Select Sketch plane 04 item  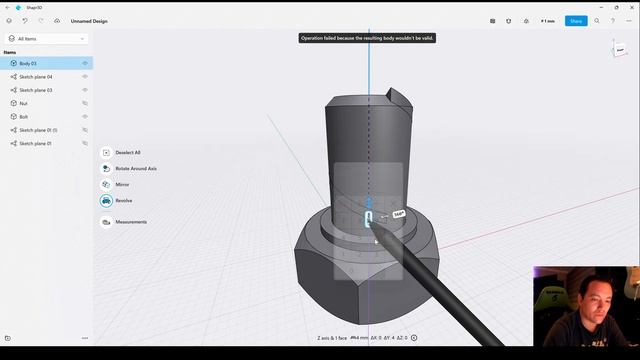[x=46, y=77]
